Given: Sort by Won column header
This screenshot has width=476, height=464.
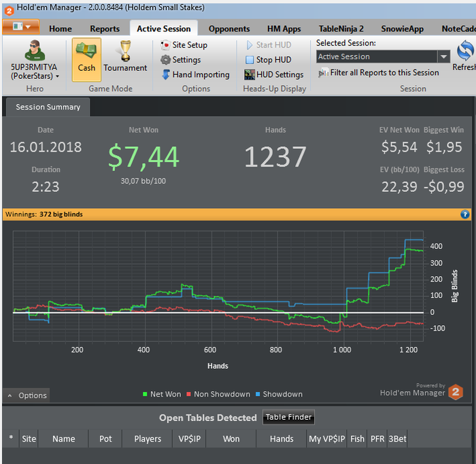Looking at the screenshot, I should pyautogui.click(x=231, y=439).
